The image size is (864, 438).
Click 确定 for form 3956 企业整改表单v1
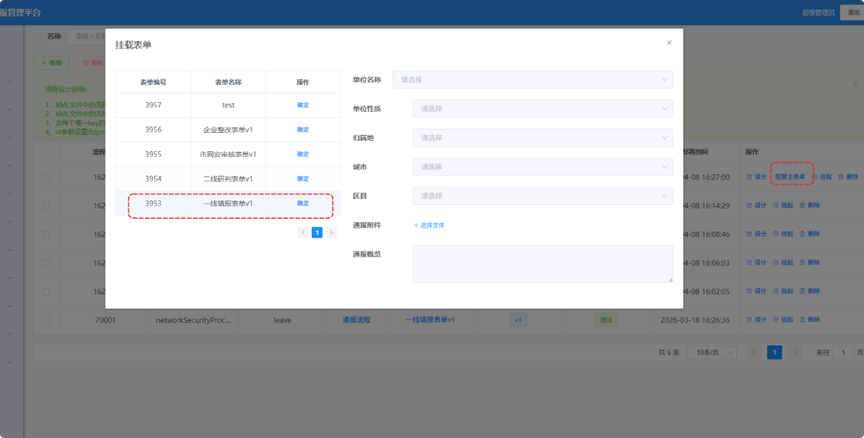point(303,129)
